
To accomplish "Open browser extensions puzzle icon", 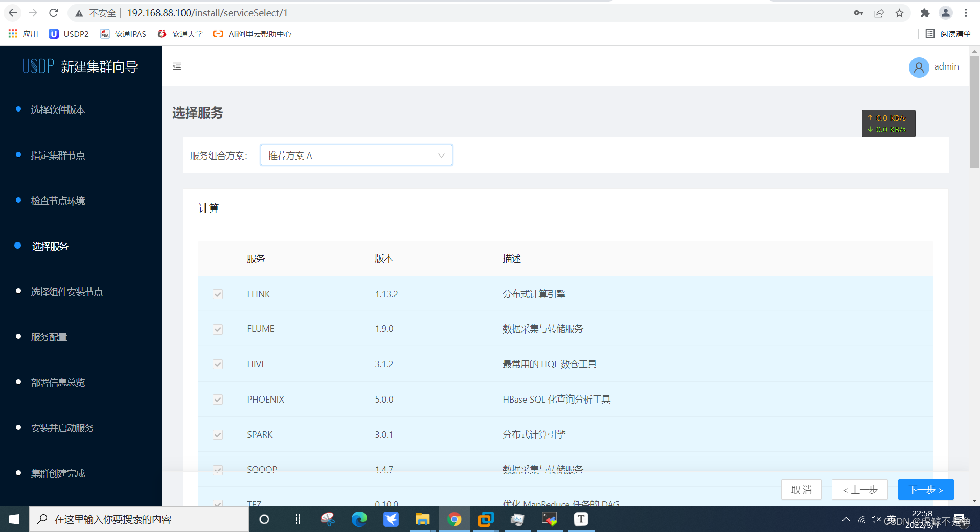I will pos(925,13).
